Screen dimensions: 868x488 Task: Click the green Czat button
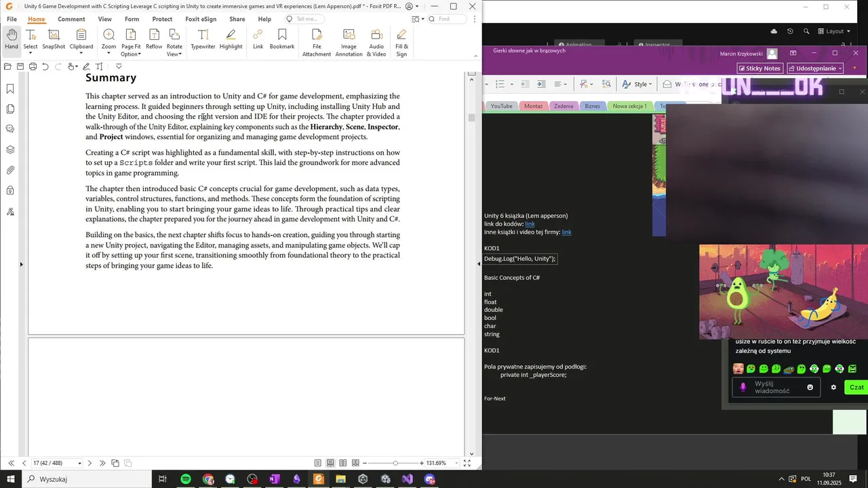click(x=856, y=387)
